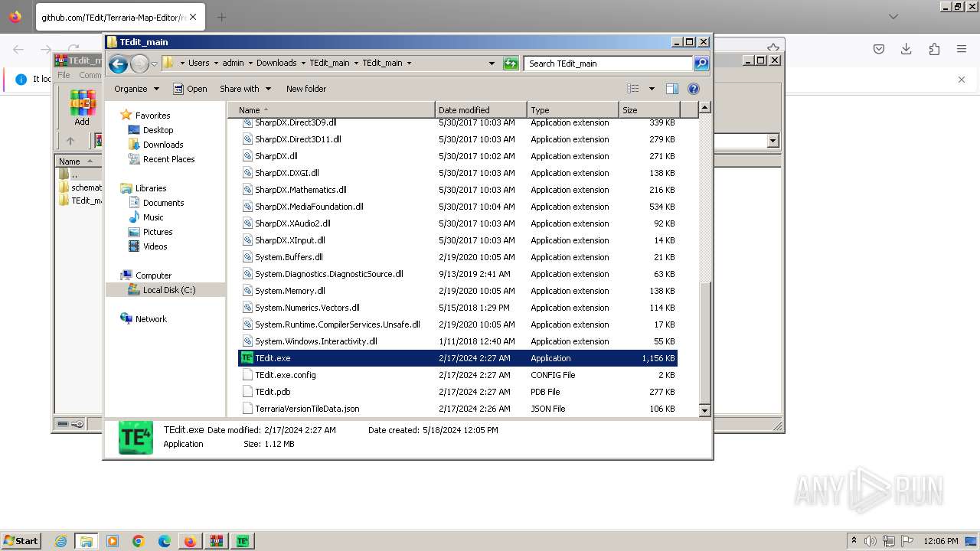
Task: Click the WinRAR Add archive icon
Action: (82, 108)
